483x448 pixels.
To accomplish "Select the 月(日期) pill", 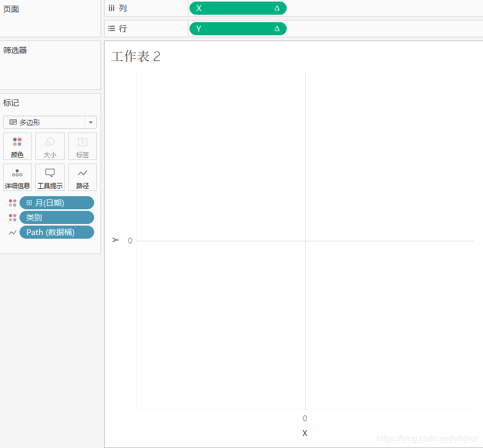I will (57, 202).
